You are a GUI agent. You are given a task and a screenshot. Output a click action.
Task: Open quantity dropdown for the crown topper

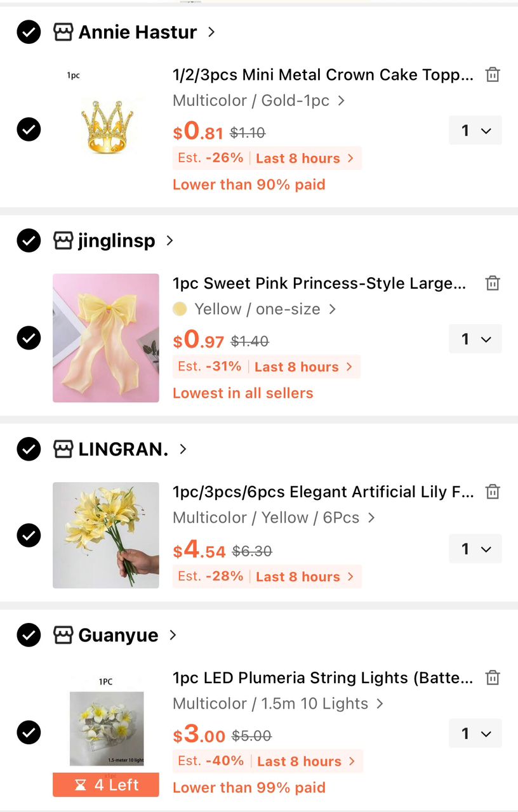(x=475, y=131)
